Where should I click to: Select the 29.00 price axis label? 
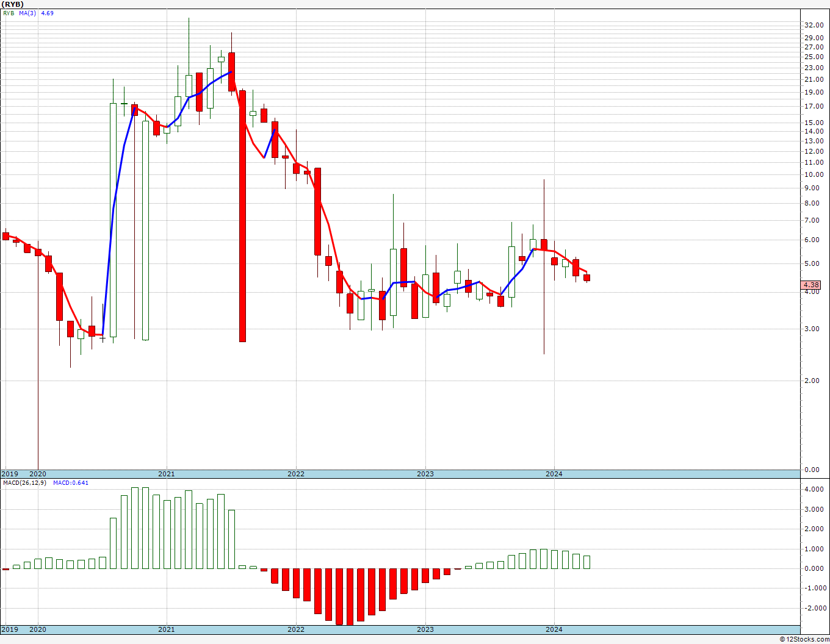(814, 38)
